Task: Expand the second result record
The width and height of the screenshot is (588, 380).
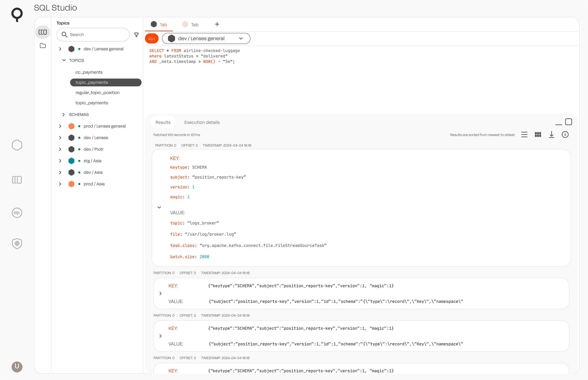Action: point(160,293)
